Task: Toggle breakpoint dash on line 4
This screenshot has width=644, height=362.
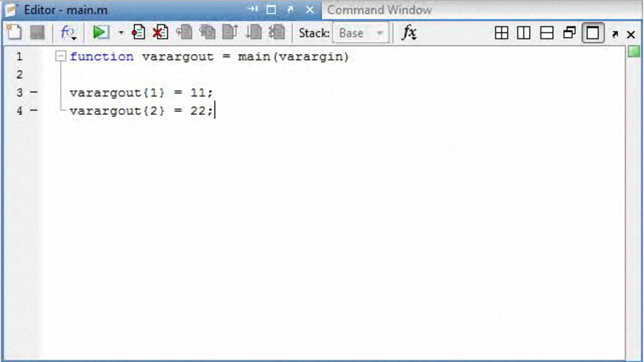Action: click(x=34, y=111)
